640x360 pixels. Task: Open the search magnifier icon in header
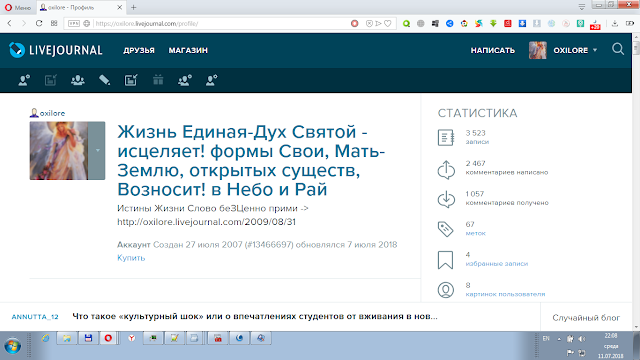pyautogui.click(x=618, y=49)
